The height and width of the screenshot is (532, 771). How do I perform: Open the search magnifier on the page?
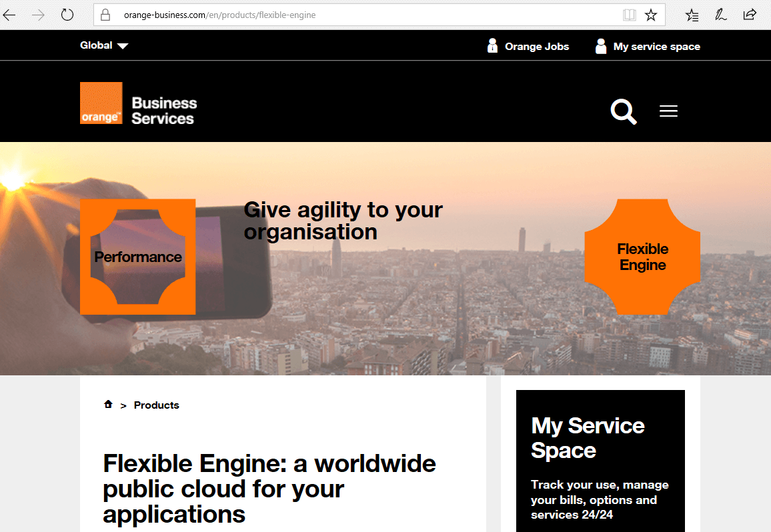[623, 112]
